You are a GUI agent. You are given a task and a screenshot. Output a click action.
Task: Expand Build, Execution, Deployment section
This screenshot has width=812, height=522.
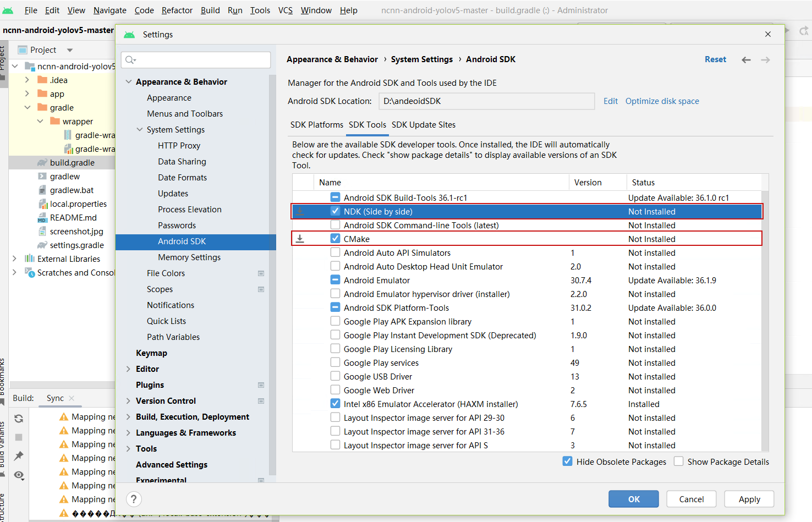tap(129, 417)
